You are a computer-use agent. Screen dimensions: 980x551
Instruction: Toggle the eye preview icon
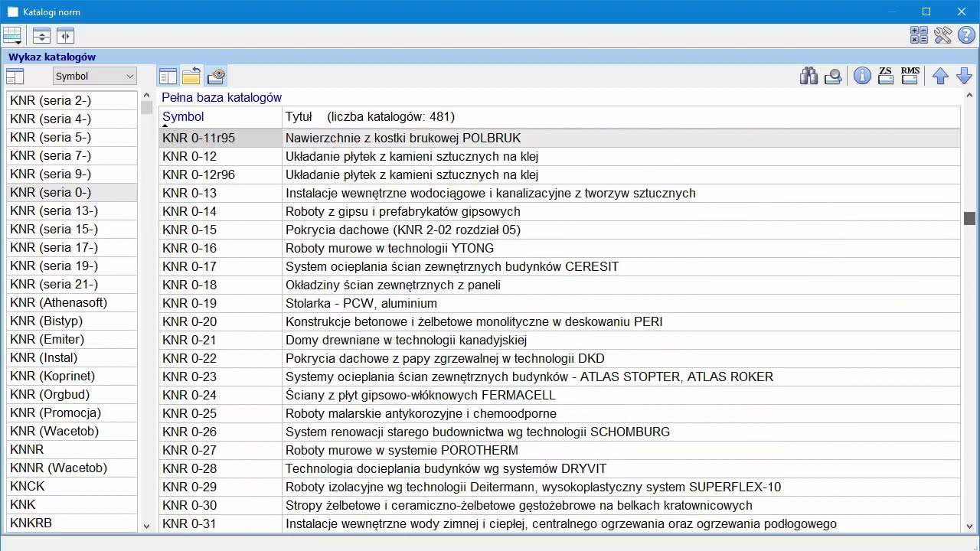point(217,76)
